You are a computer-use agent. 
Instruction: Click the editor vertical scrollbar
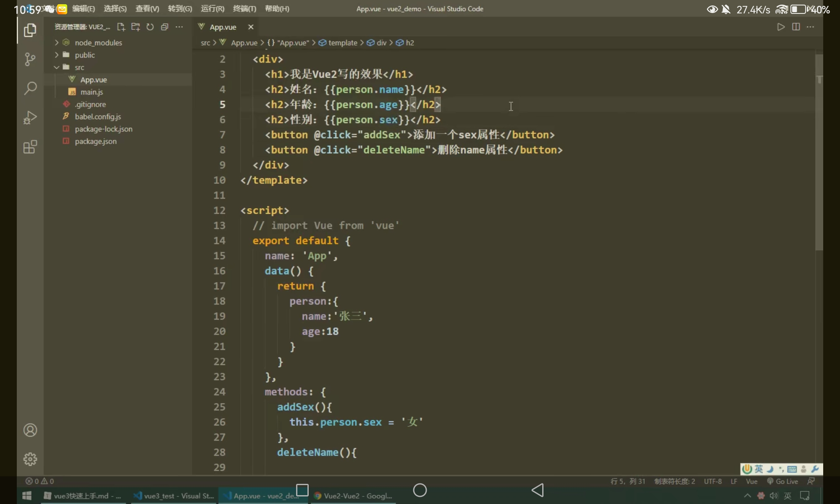pyautogui.click(x=819, y=151)
